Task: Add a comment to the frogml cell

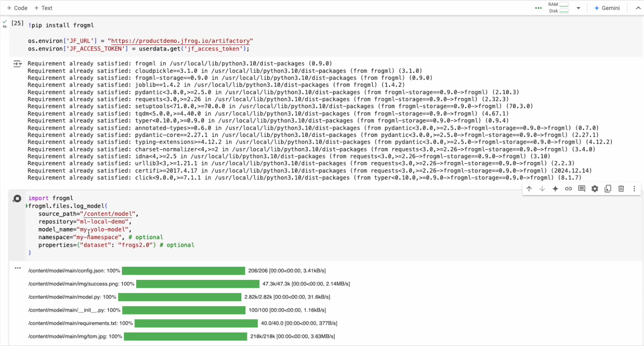Action: click(582, 189)
